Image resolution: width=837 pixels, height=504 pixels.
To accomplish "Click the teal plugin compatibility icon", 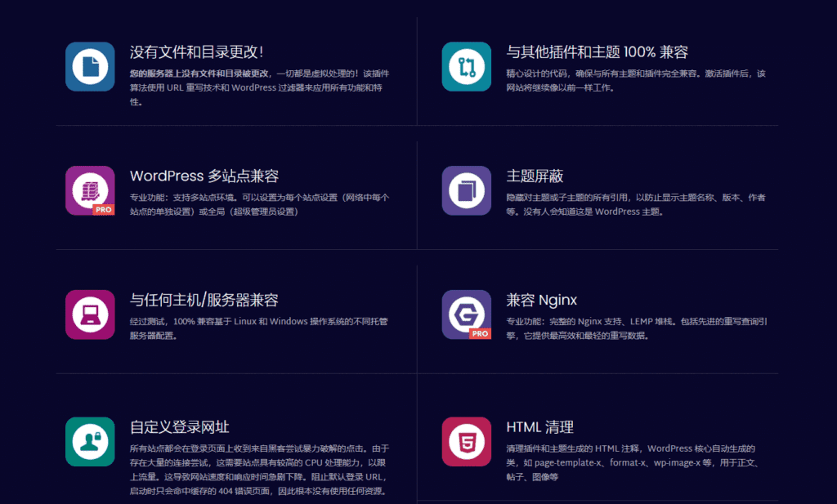I will pos(467,67).
